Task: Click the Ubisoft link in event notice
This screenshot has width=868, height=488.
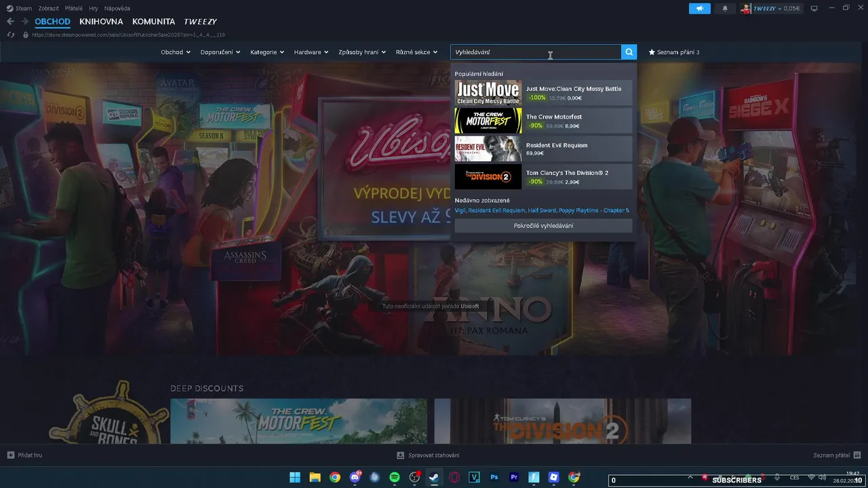Action: pos(470,306)
